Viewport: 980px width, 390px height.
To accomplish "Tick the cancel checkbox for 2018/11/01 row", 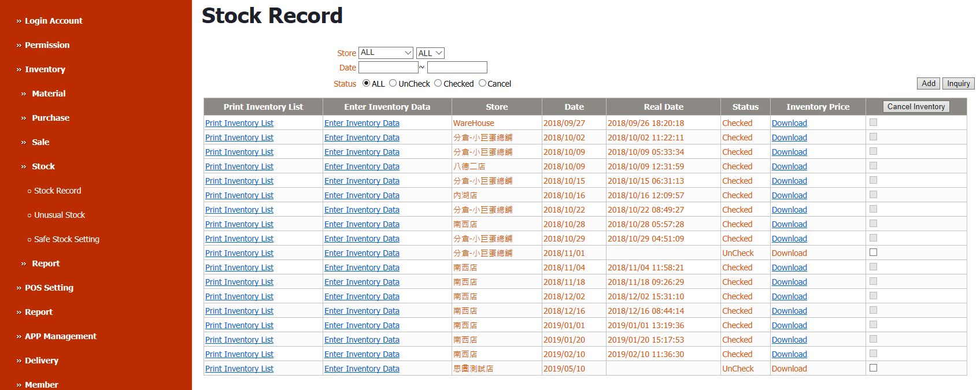I will click(x=873, y=252).
